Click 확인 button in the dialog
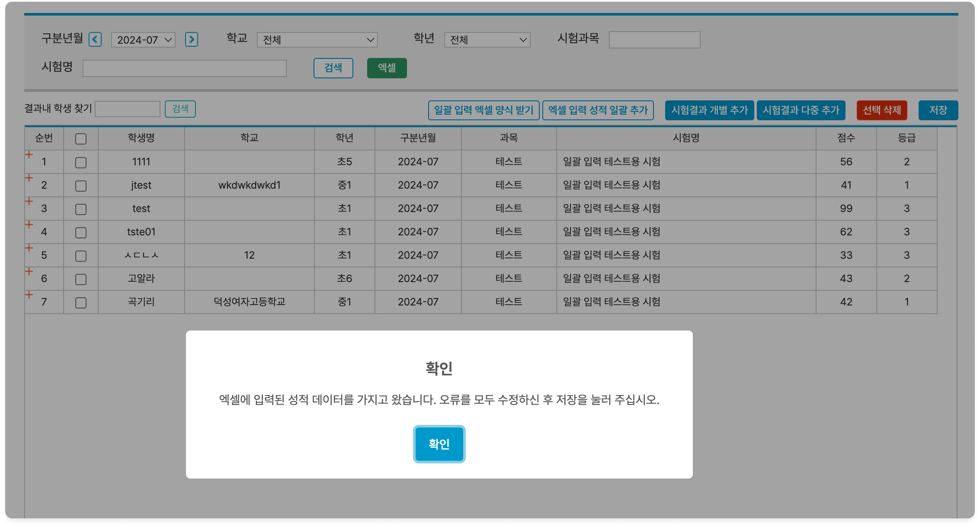The width and height of the screenshot is (980, 527). 439,444
